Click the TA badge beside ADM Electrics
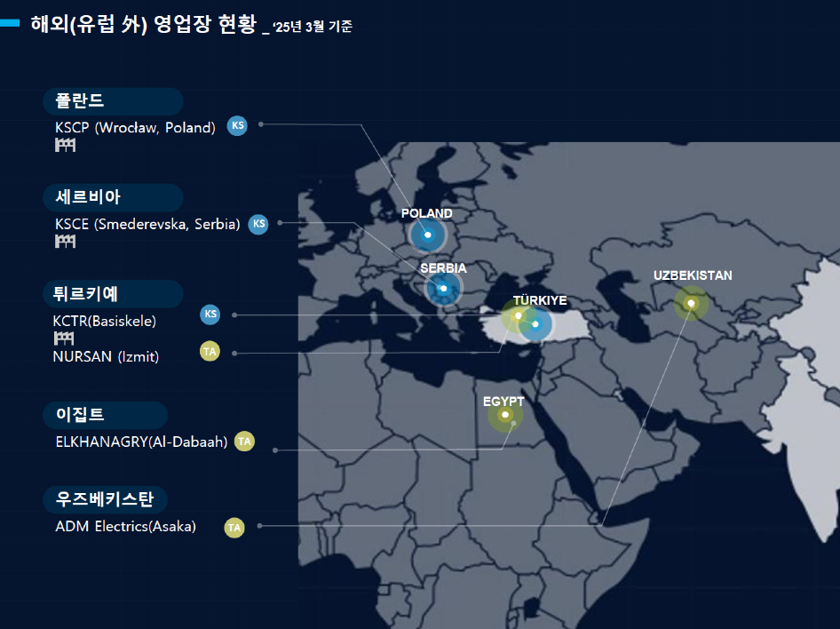This screenshot has width=840, height=629. 234,528
